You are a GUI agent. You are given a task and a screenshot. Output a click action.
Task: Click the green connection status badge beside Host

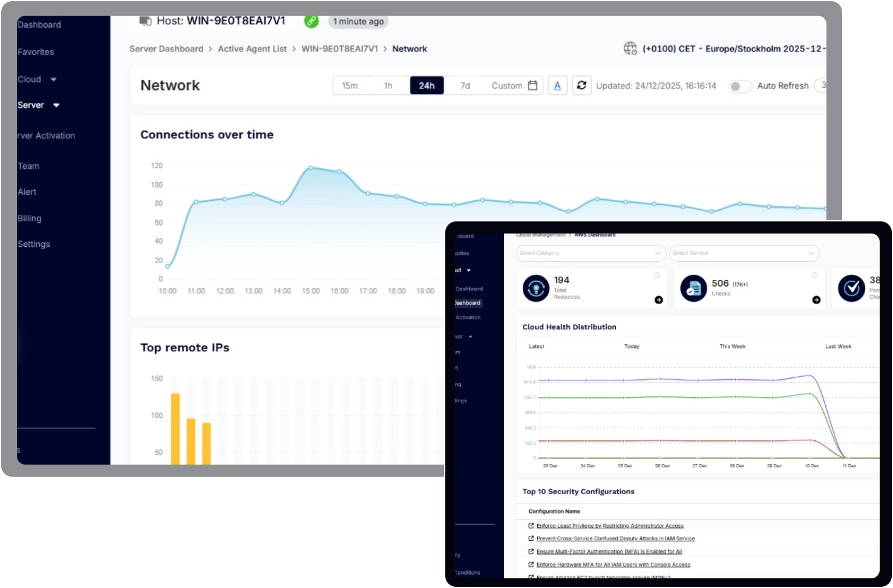(312, 22)
